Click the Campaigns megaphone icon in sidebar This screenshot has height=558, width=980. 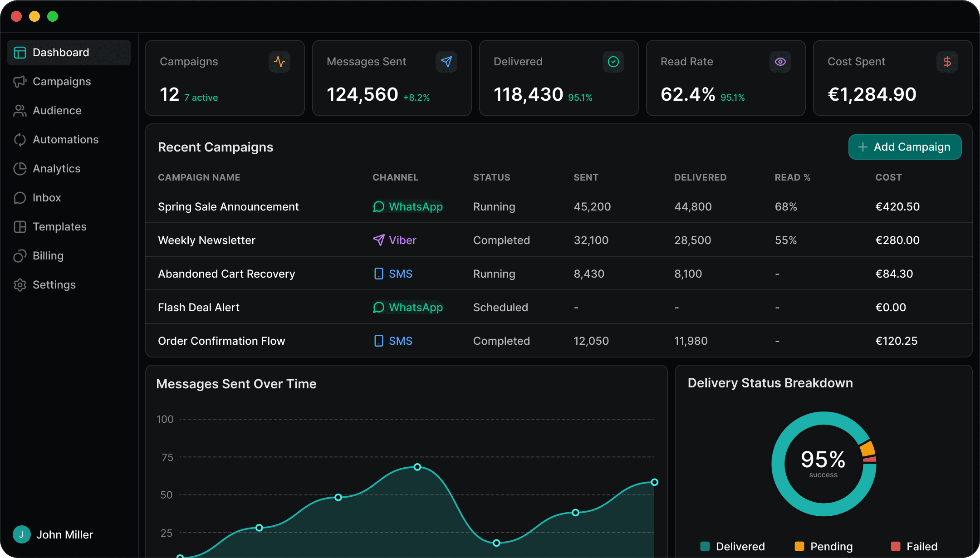point(20,82)
